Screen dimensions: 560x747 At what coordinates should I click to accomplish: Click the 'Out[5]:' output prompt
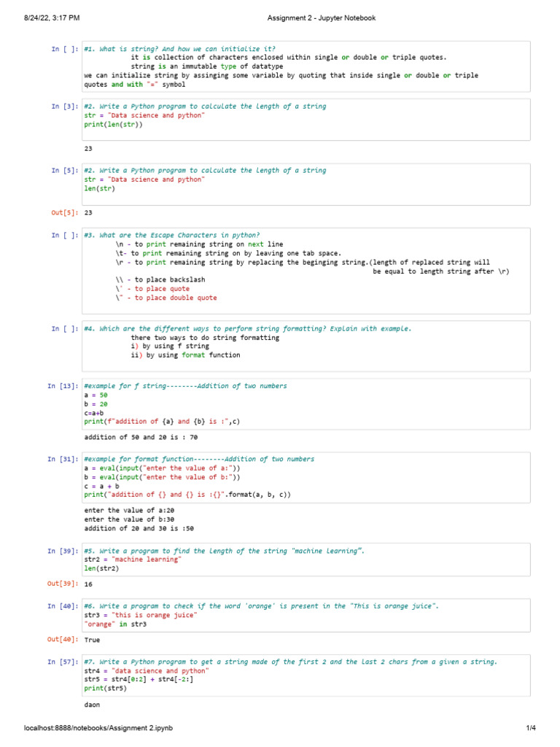click(x=65, y=212)
